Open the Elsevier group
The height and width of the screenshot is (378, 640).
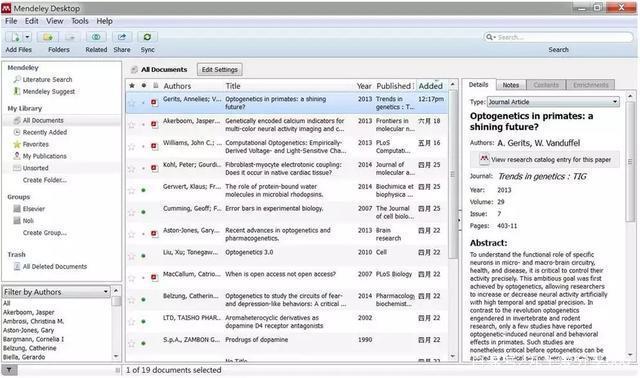[x=33, y=209]
